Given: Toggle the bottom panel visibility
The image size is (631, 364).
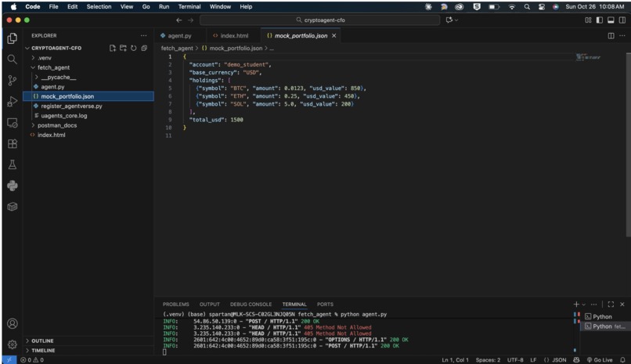Looking at the screenshot, I should coord(611,20).
